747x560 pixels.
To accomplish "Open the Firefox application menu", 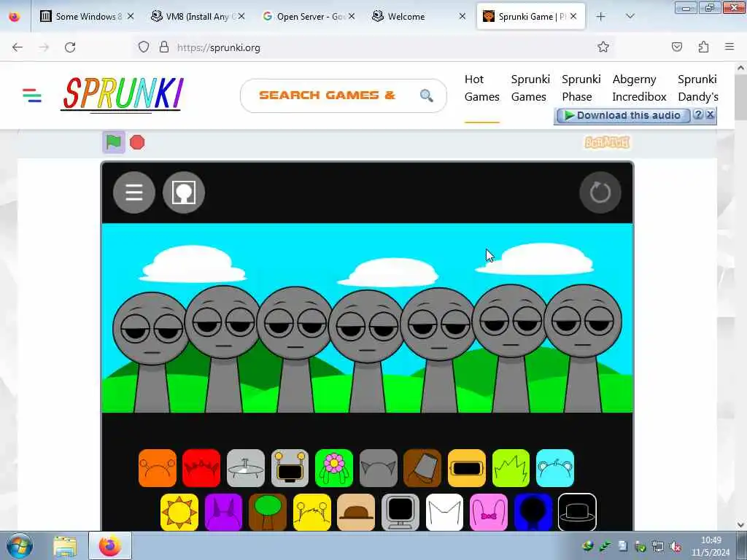I will [729, 47].
